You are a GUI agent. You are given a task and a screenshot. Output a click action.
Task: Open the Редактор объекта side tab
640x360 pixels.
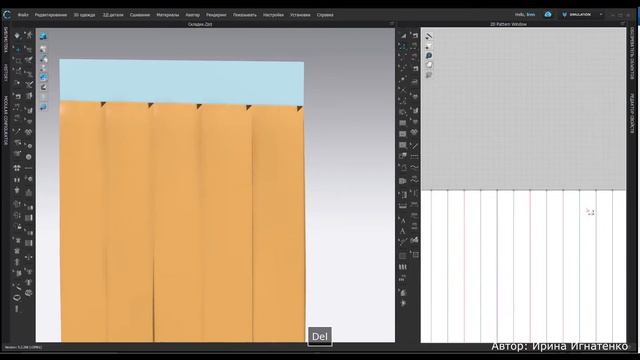point(632,113)
